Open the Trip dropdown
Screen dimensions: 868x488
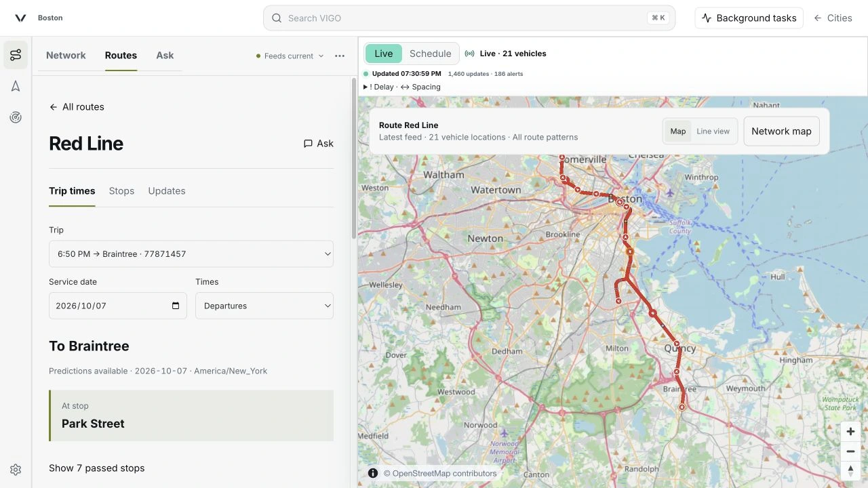(x=191, y=253)
